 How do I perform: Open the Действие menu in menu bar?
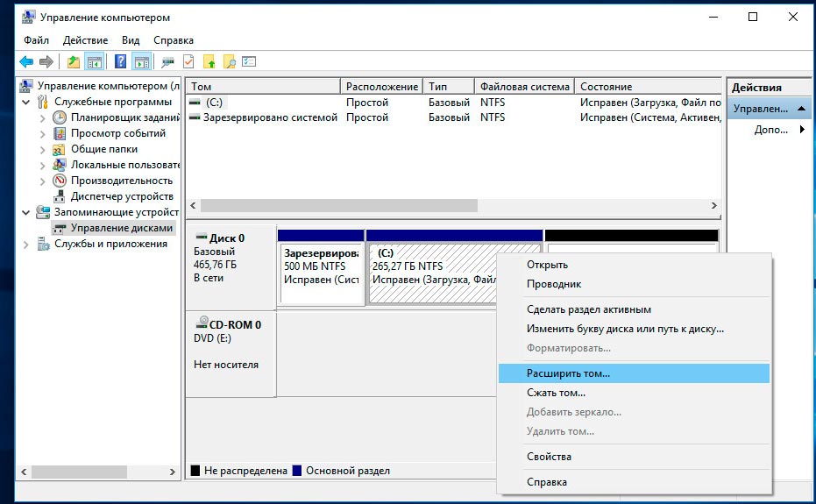click(86, 40)
